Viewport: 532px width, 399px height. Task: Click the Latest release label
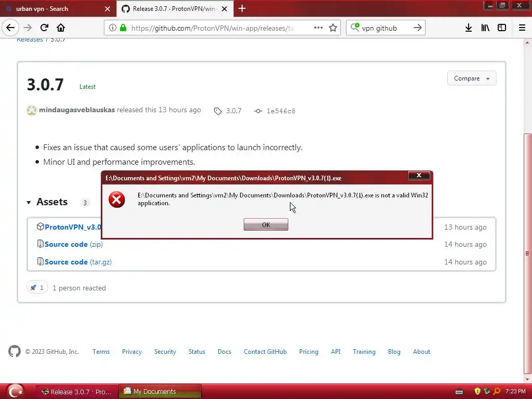87,87
